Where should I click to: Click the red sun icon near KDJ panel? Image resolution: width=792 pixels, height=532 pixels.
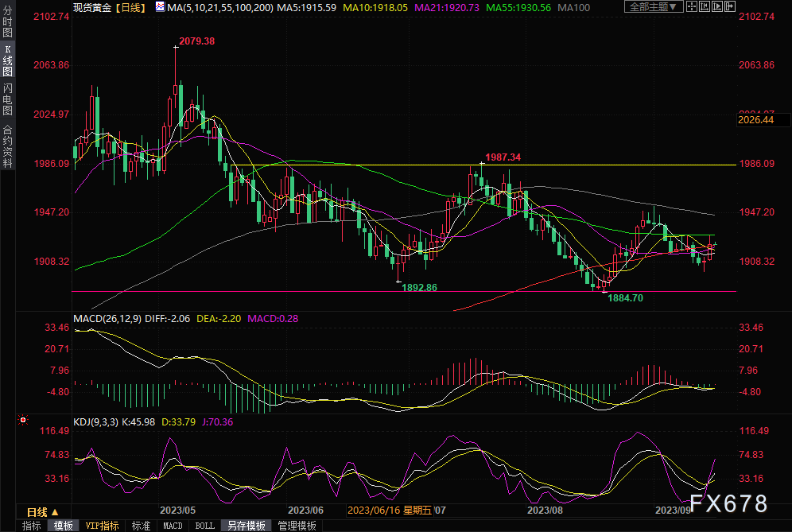click(23, 420)
